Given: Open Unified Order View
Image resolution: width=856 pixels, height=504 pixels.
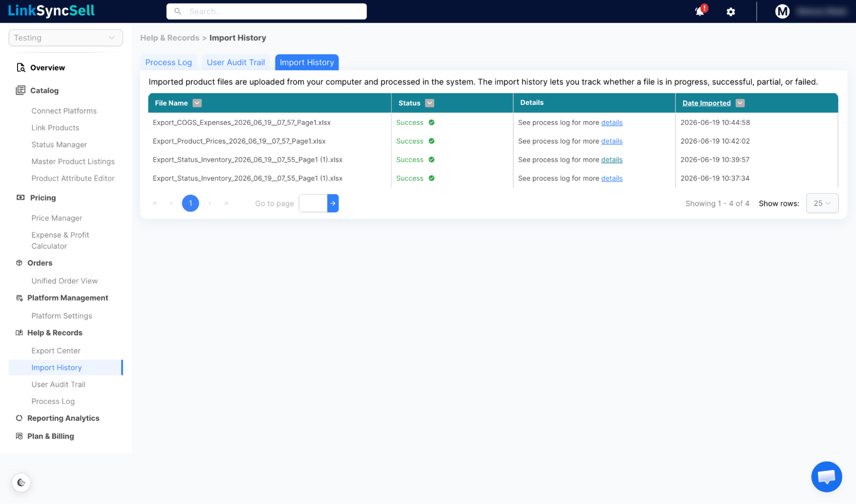Looking at the screenshot, I should coord(64,281).
